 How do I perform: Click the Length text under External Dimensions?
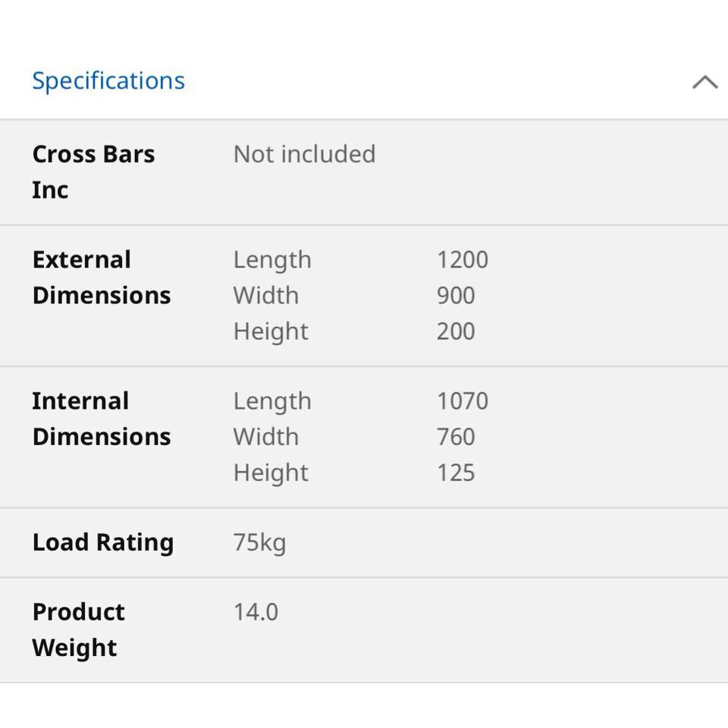tap(272, 260)
